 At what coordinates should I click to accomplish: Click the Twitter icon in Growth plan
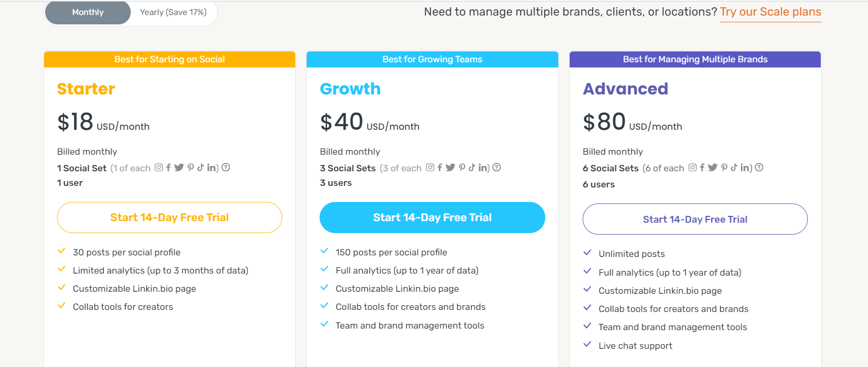pyautogui.click(x=450, y=167)
